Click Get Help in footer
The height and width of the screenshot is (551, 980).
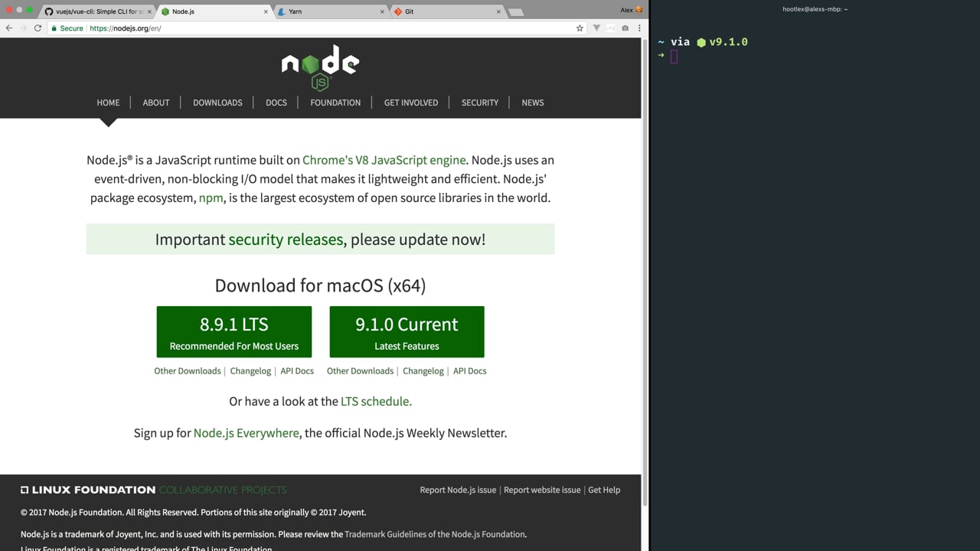coord(604,490)
